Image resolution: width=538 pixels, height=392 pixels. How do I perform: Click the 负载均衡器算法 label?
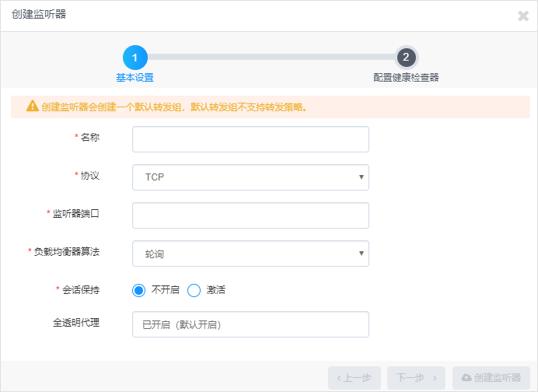point(67,252)
